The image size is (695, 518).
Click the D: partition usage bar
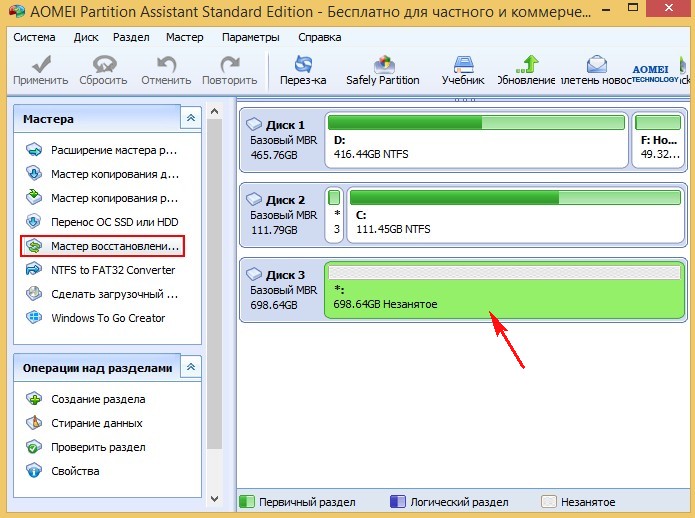point(476,123)
